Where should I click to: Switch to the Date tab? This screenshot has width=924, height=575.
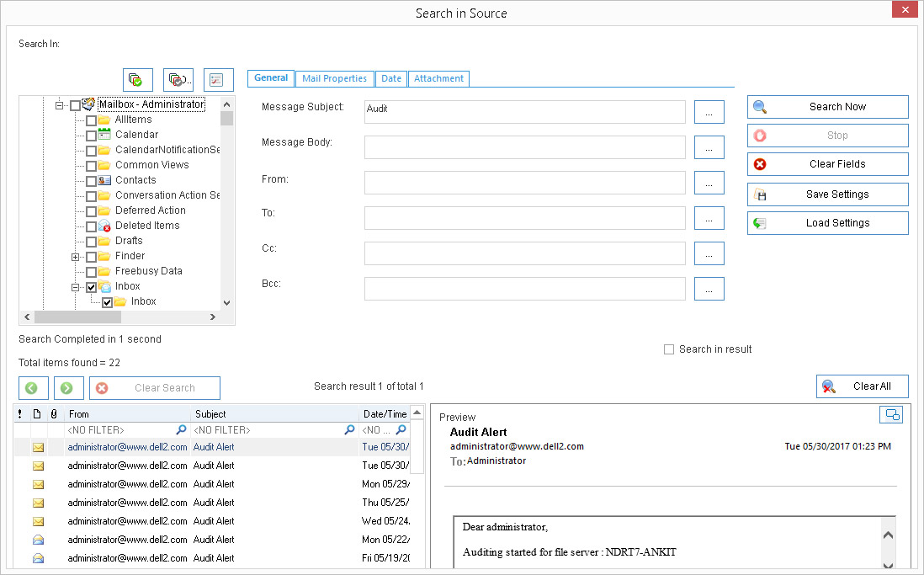point(390,78)
